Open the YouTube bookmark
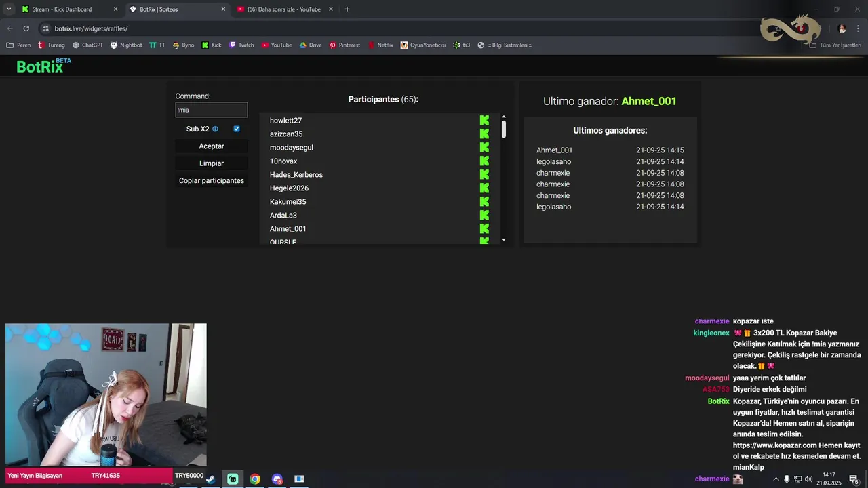The width and height of the screenshot is (868, 488). [277, 45]
